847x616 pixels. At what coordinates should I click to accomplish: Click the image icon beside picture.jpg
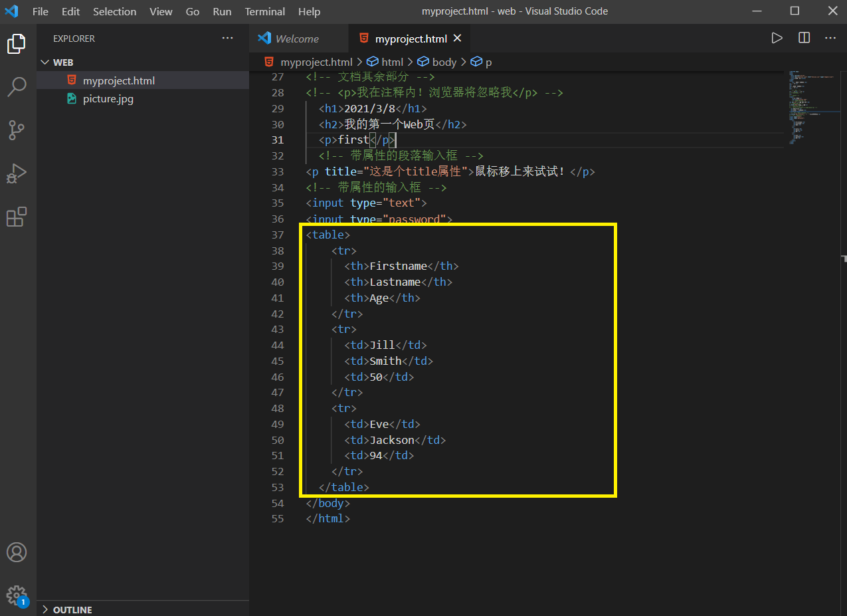point(72,99)
